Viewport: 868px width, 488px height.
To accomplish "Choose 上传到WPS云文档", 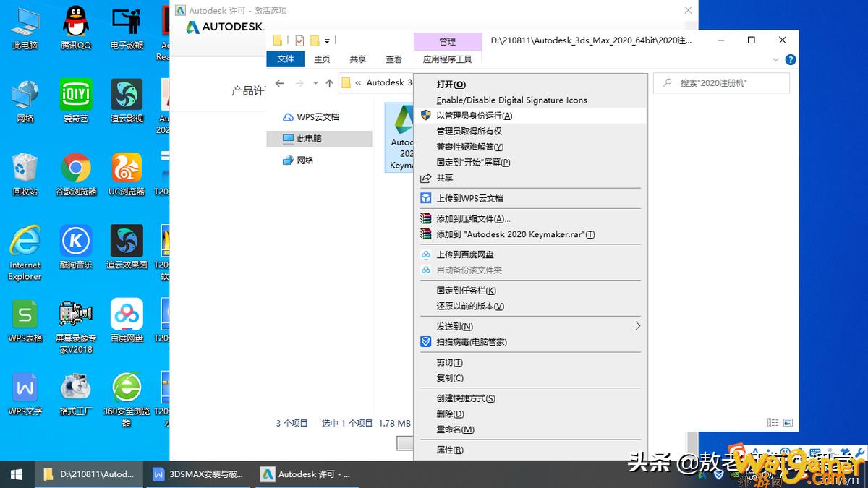I will pyautogui.click(x=530, y=198).
